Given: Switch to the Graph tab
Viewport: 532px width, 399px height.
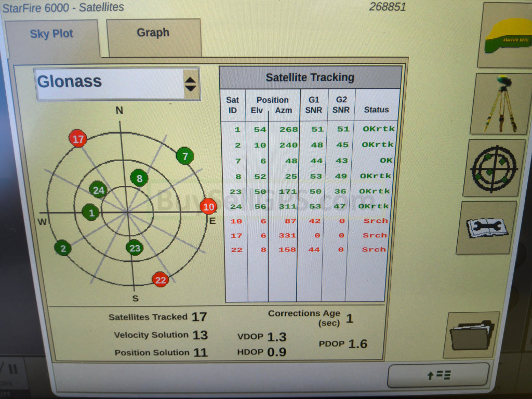Looking at the screenshot, I should click(153, 33).
